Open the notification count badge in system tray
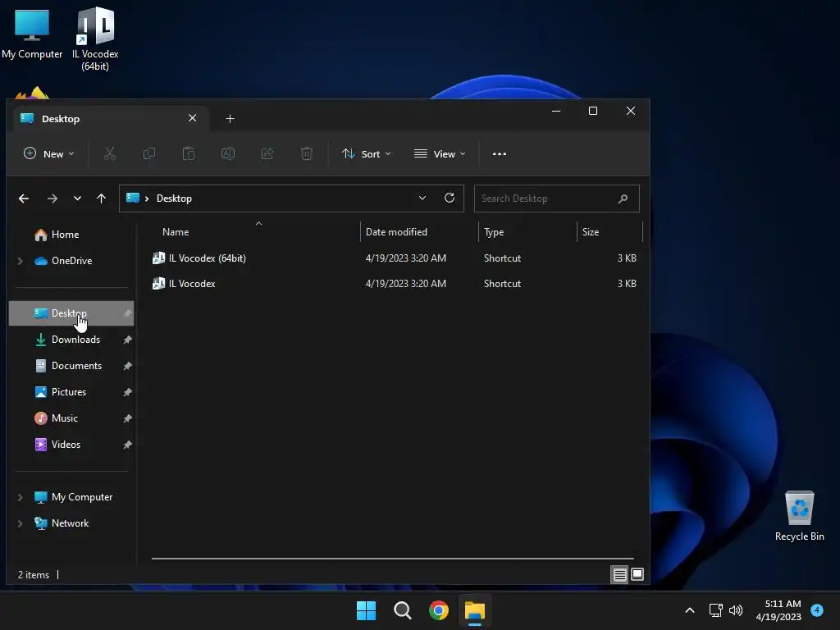This screenshot has width=840, height=630. 817,609
